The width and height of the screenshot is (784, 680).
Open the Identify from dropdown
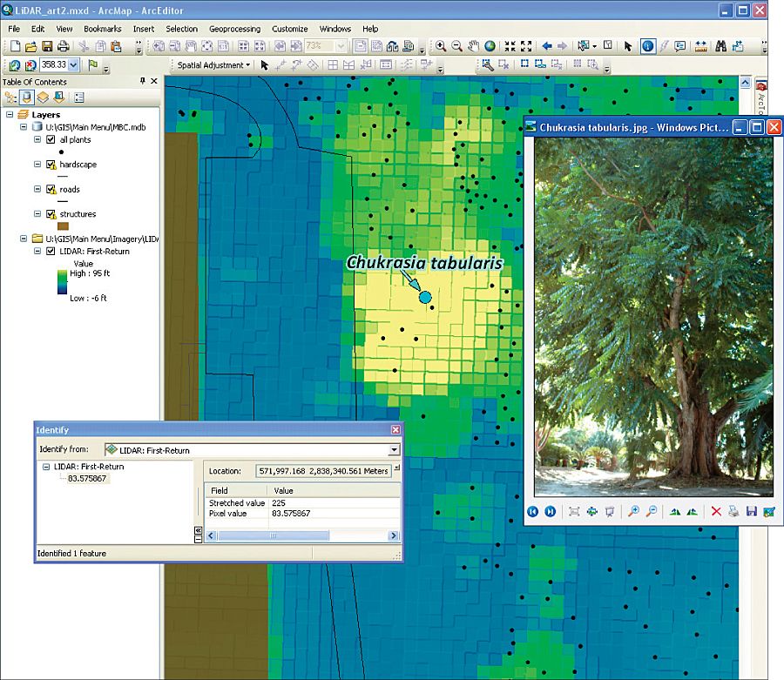pos(395,450)
